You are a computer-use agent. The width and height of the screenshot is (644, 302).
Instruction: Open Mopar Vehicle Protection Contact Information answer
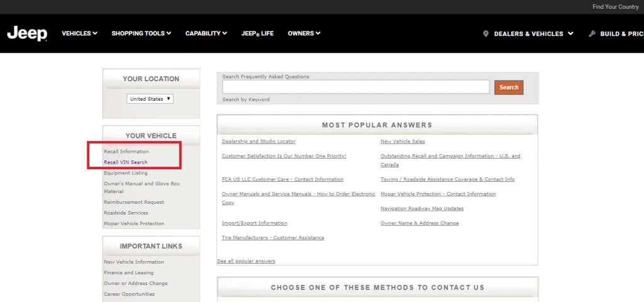tap(438, 194)
